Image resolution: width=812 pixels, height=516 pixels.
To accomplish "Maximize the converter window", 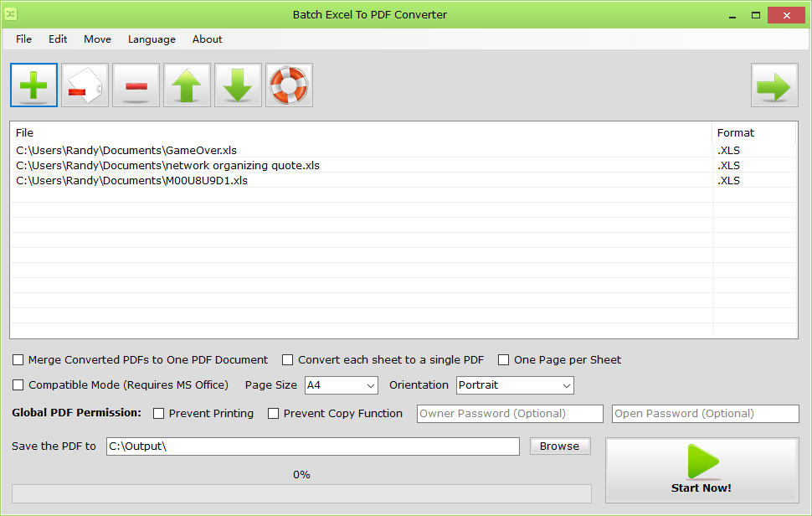I will coord(756,15).
